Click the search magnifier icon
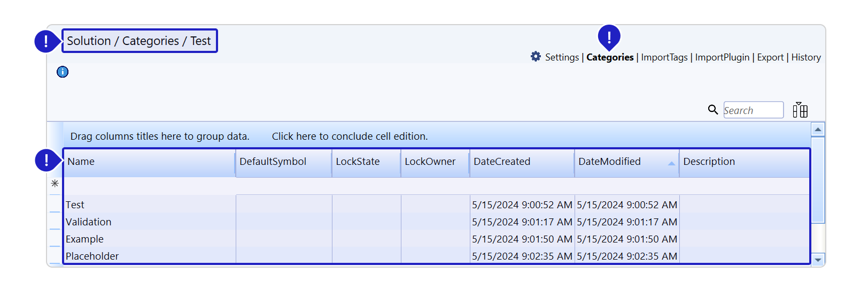Screen dimensions: 868x288 [x=712, y=110]
